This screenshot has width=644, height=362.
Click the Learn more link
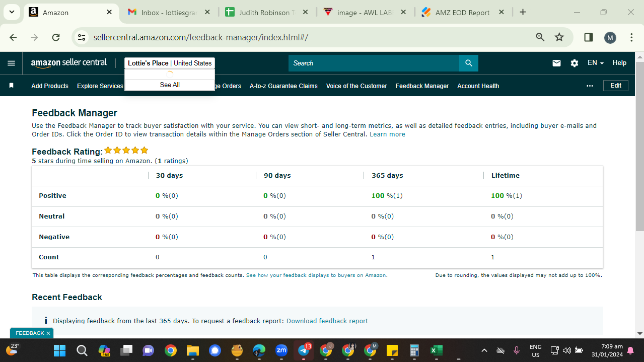pos(387,134)
